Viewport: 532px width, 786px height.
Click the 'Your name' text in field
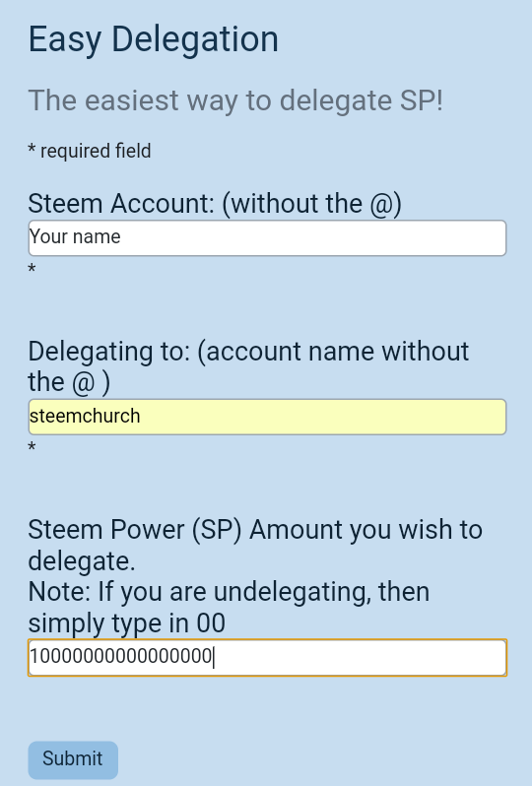tap(75, 236)
